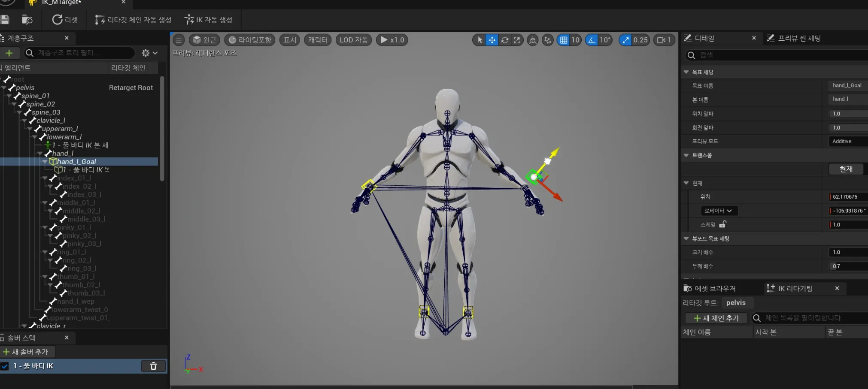
Task: Focus the 계층구조 트리 필터 search field
Action: coord(79,53)
